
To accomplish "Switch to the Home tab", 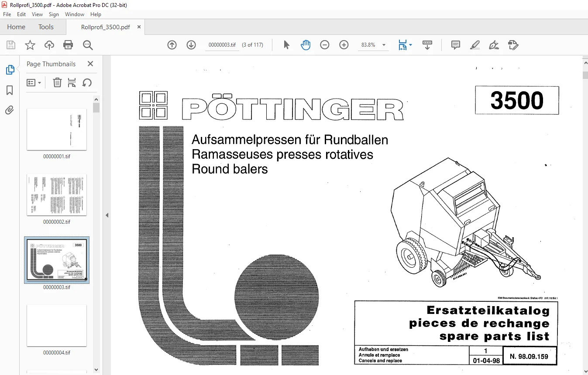I will [16, 27].
